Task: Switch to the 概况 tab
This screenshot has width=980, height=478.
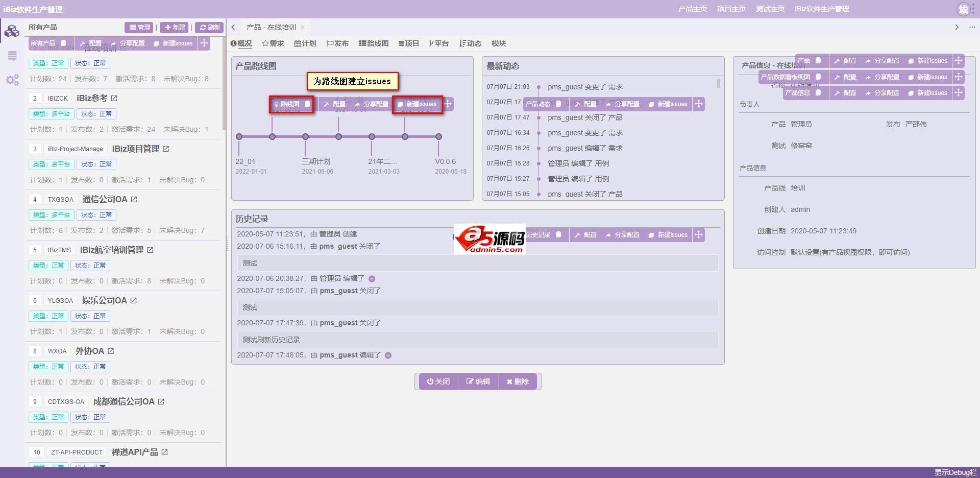Action: point(241,43)
